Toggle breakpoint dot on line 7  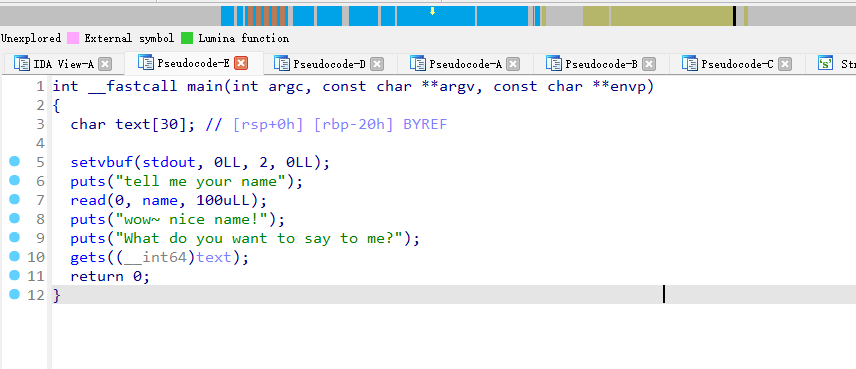14,199
